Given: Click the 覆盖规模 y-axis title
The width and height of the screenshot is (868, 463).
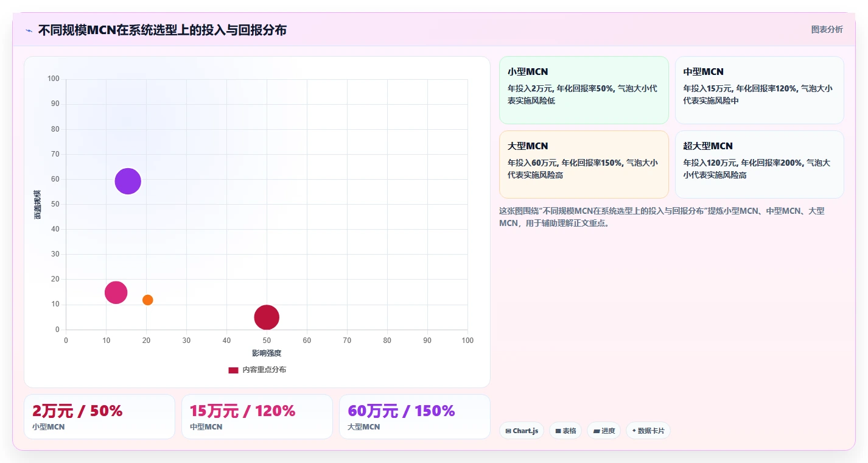Looking at the screenshot, I should 37,205.
